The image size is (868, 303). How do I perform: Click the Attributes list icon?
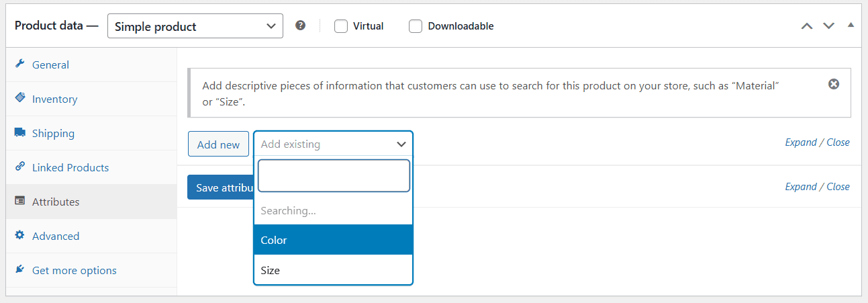[x=19, y=202]
